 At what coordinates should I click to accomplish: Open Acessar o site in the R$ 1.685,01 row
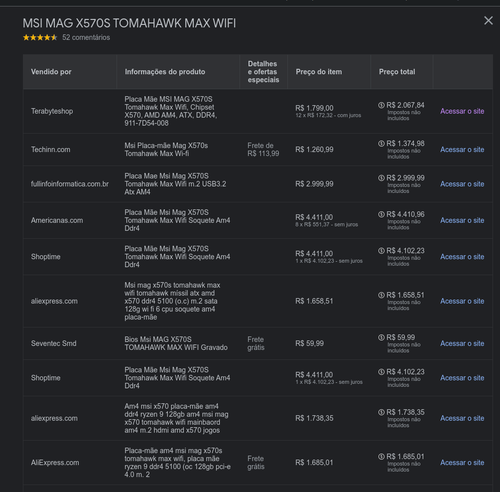462,462
